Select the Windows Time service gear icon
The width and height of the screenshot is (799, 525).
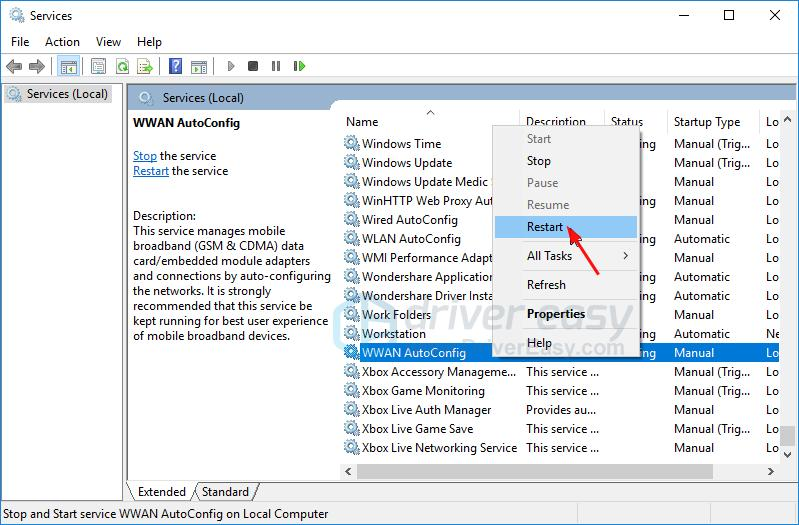[x=352, y=143]
